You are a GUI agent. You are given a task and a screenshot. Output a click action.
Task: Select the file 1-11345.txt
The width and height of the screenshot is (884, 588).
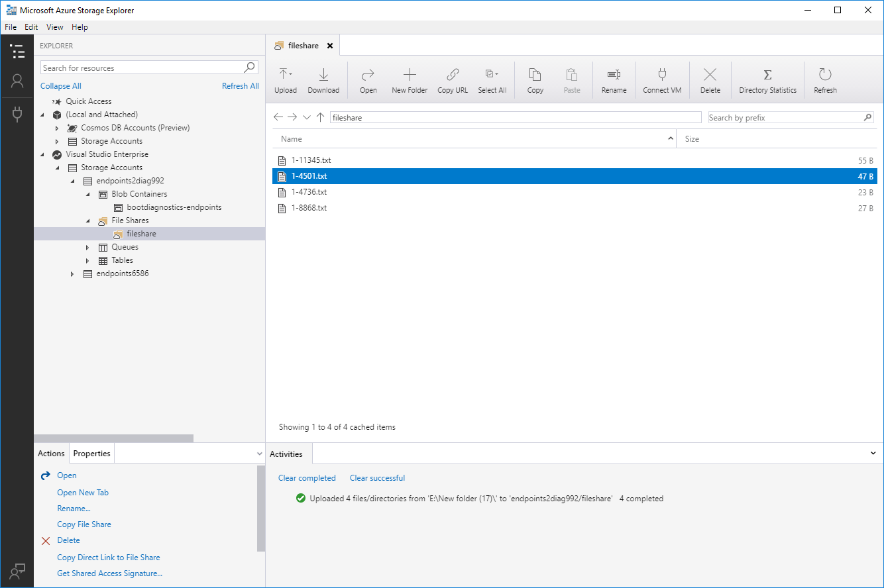tap(575, 160)
